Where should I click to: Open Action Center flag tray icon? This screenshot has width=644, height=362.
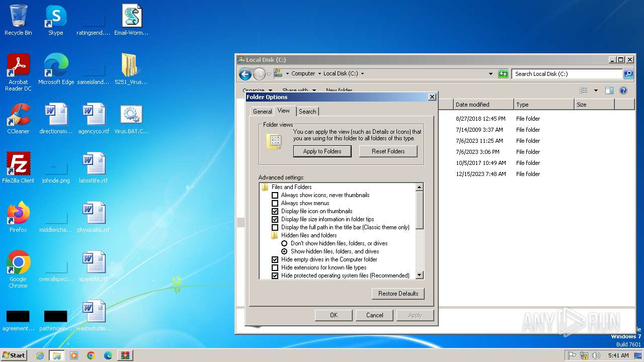click(x=572, y=355)
